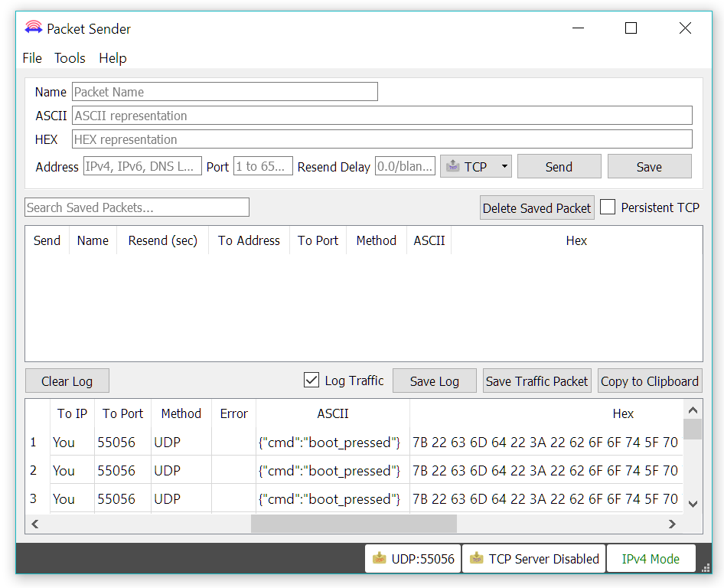The image size is (724, 588).
Task: Click the ASCII representation field
Action: click(x=383, y=116)
